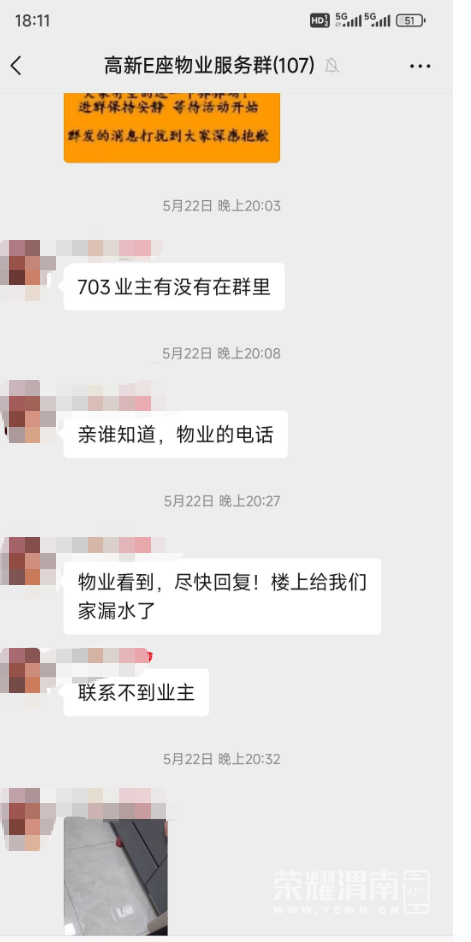Open the orange announcement image
Image resolution: width=471 pixels, height=942 pixels.
[172, 127]
